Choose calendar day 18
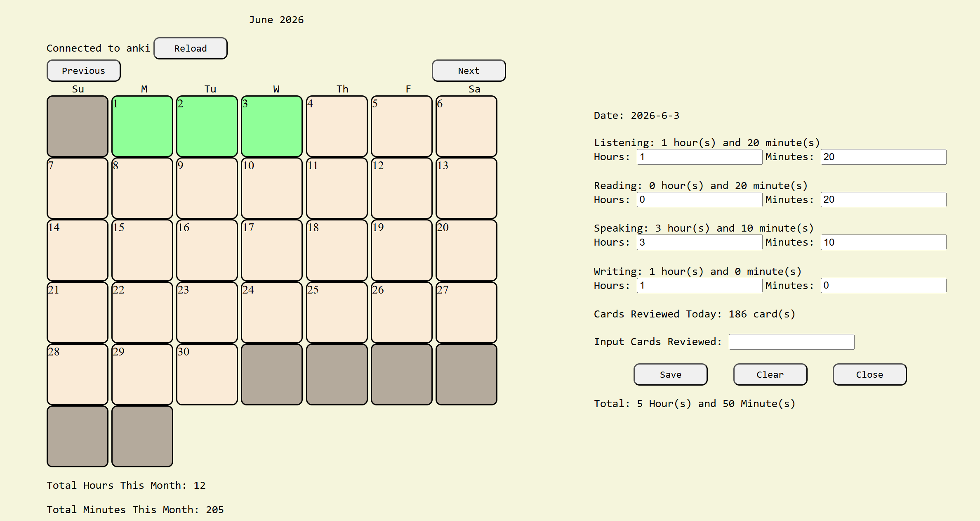980x521 pixels. (x=337, y=250)
